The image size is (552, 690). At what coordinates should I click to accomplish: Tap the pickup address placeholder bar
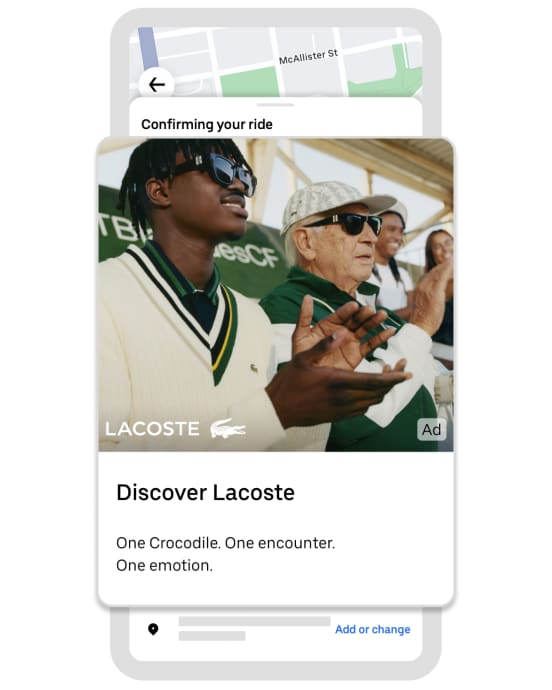254,621
